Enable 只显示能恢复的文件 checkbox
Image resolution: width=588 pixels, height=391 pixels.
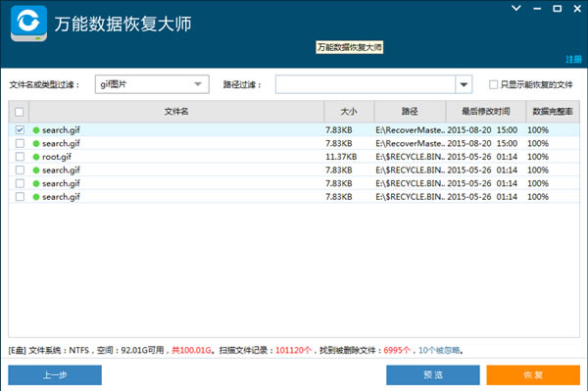[494, 84]
